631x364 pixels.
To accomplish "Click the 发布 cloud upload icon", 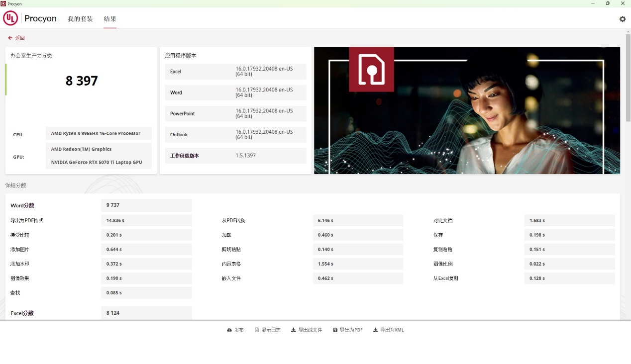I will point(229,330).
